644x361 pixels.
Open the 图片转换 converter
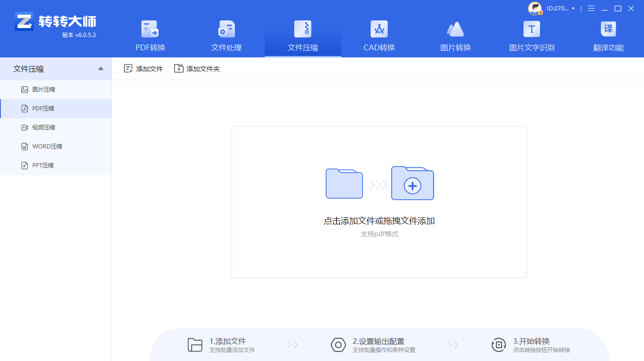point(455,36)
